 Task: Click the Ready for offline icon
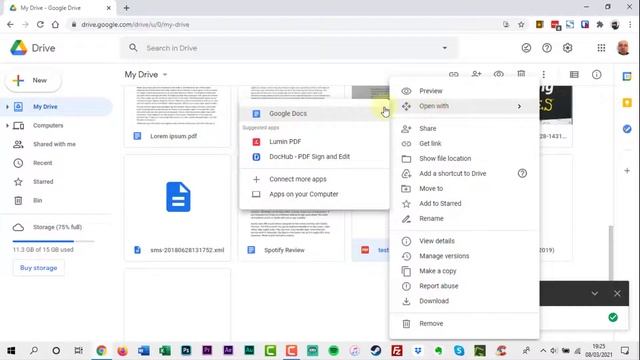[526, 48]
